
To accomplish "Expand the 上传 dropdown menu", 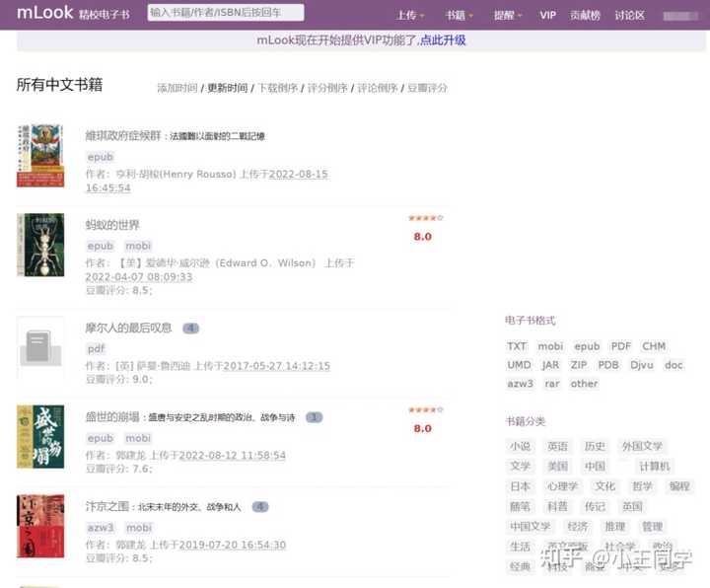I will tap(409, 16).
